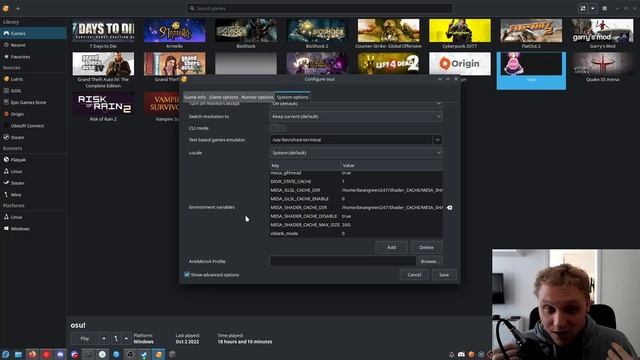The image size is (640, 360).
Task: Cancel the osu! configuration dialog
Action: [414, 275]
